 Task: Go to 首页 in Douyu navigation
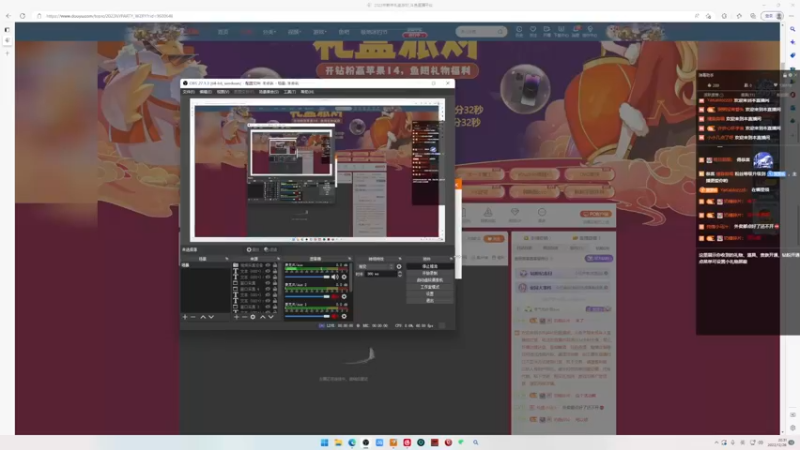pos(223,32)
